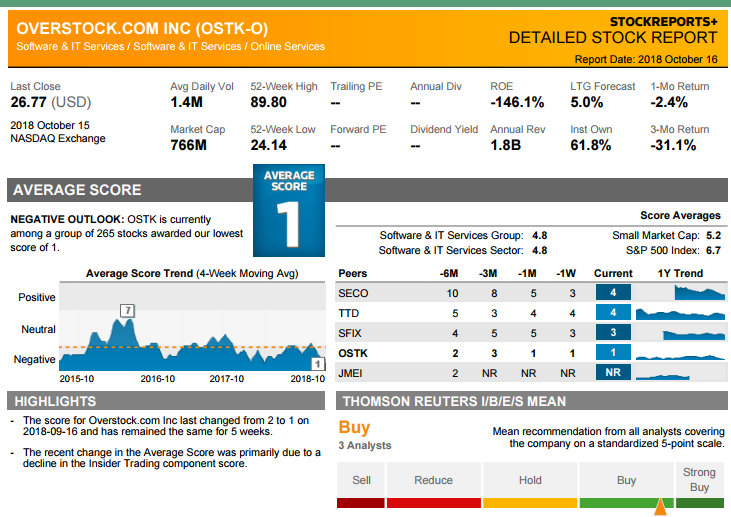Click the Current column header in Peers table
This screenshot has height=517, width=731.
pos(613,273)
